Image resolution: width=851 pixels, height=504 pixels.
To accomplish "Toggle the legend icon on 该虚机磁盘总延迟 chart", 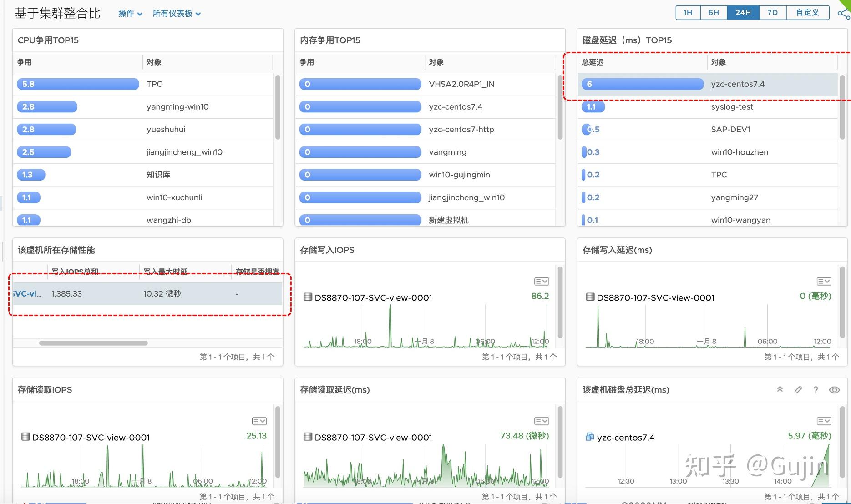I will coord(823,421).
